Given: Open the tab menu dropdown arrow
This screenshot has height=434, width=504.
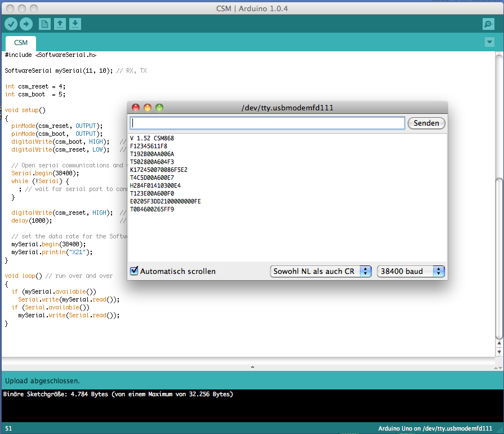Looking at the screenshot, I should coord(489,42).
